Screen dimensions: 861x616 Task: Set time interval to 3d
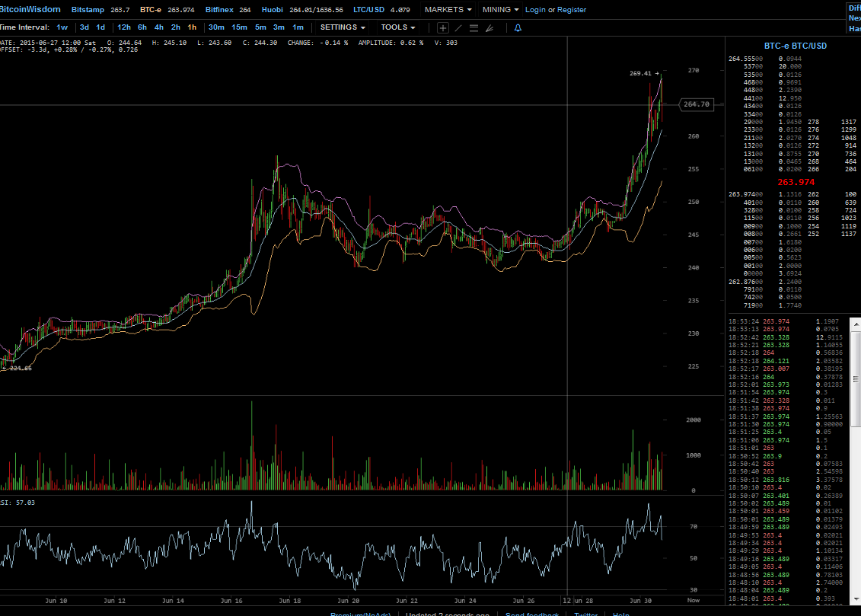pos(84,27)
